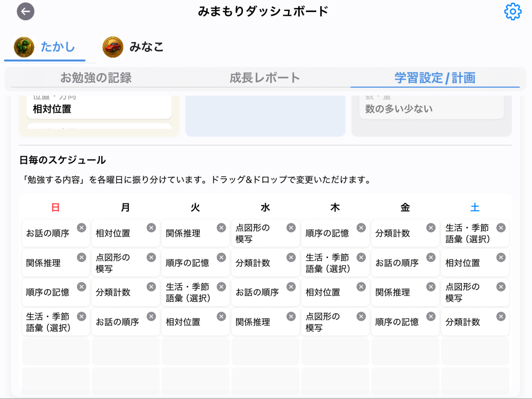
Task: Remove お話の順序 from Sunday's schedule
Action: [x=82, y=228]
